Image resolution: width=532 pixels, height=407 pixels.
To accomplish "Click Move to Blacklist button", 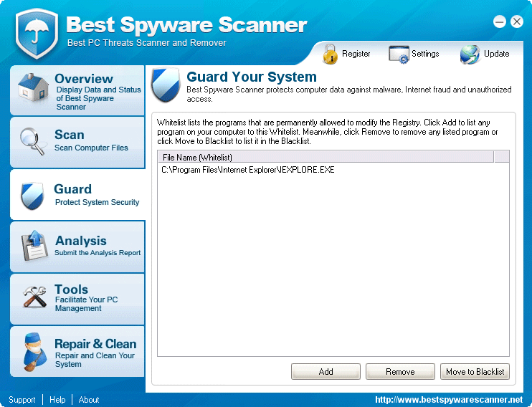I will pos(475,371).
